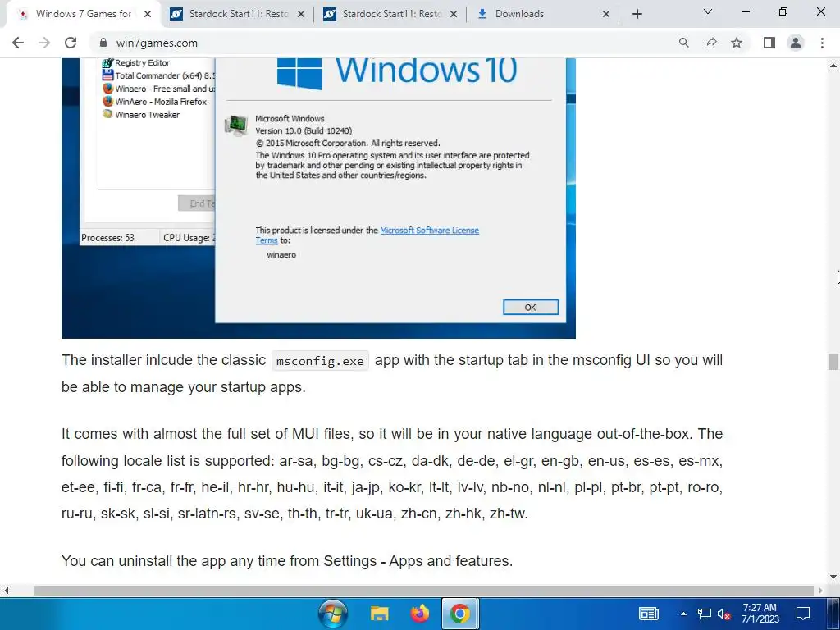
Task: Click the horizontal scroll right arrow
Action: point(820,591)
